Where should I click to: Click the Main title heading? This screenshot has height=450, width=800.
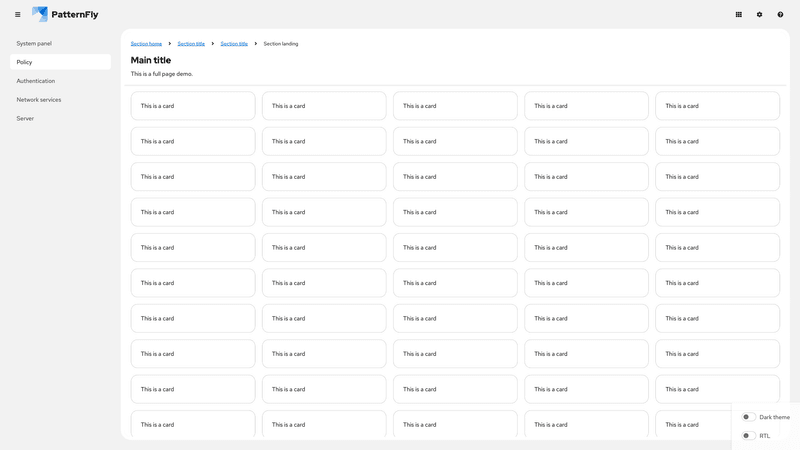[151, 60]
